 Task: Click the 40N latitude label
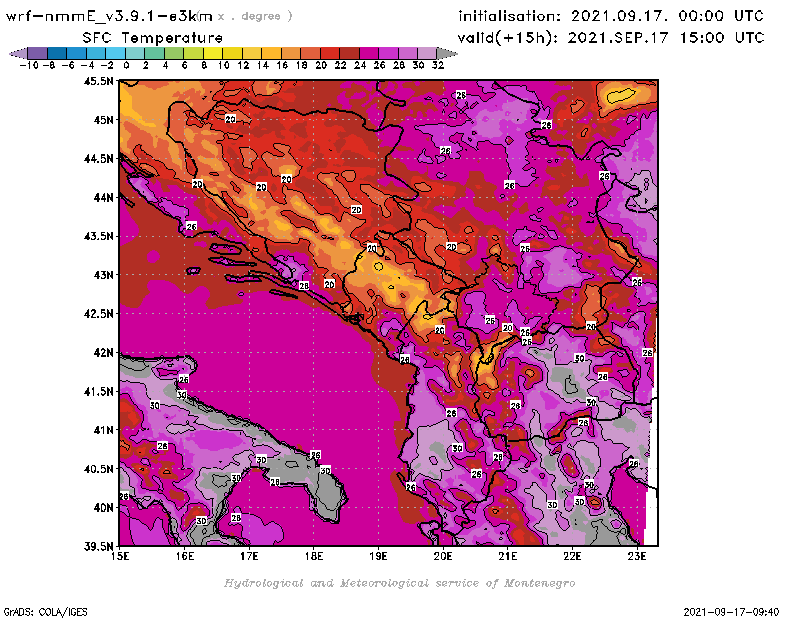[103, 508]
